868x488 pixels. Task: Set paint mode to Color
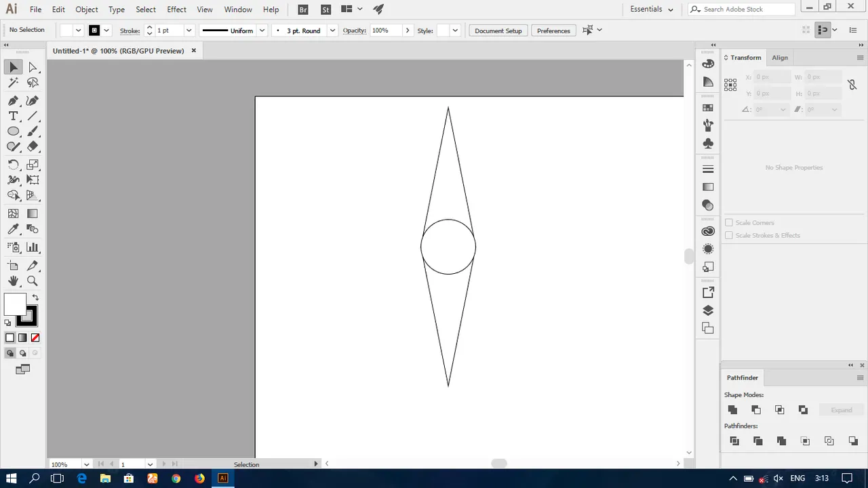click(x=9, y=338)
